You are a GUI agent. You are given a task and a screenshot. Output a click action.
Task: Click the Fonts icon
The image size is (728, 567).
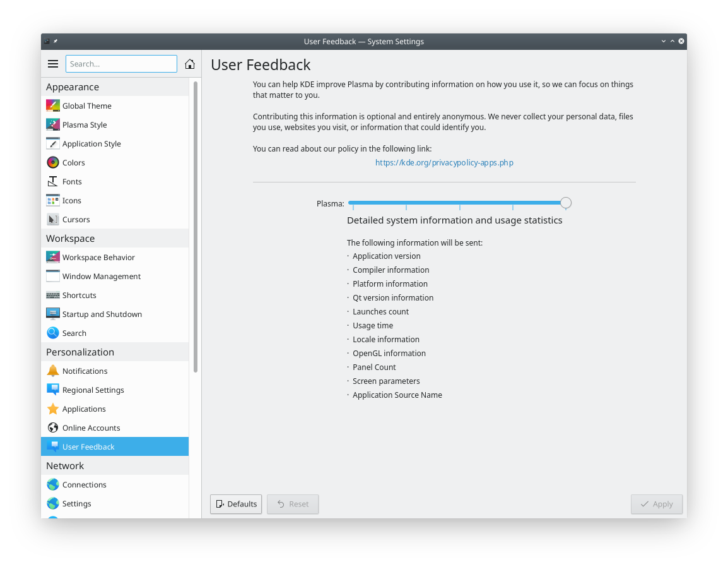[x=53, y=181]
